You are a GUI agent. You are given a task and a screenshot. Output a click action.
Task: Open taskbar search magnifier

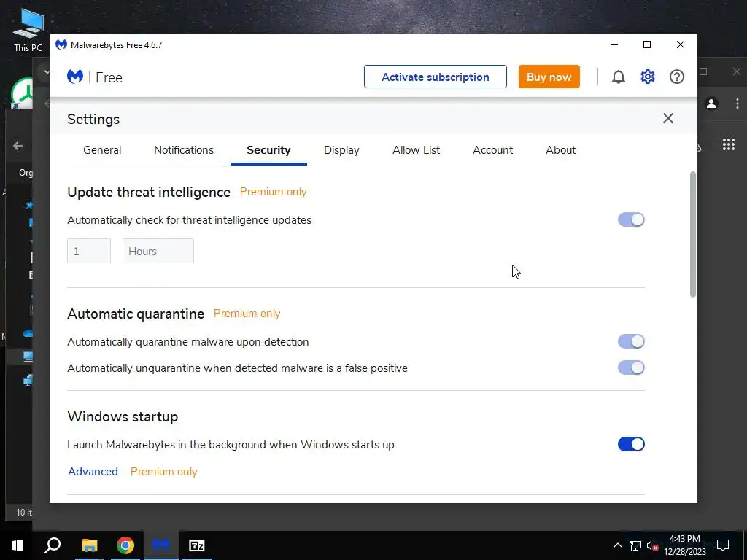point(53,545)
